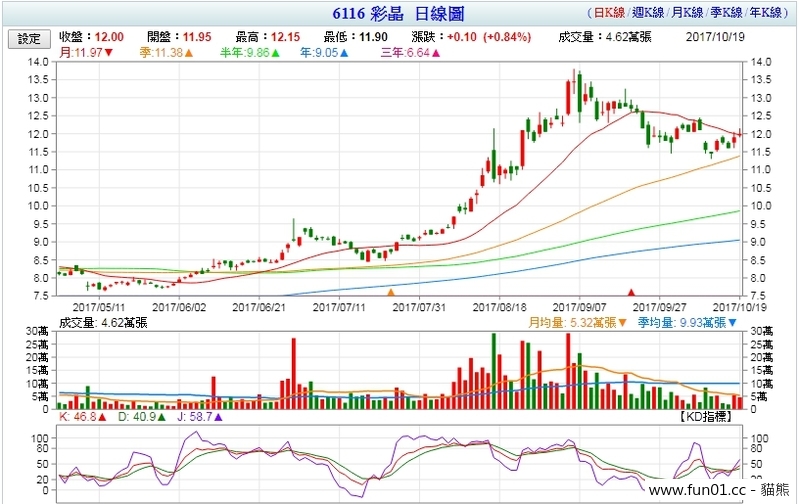
Task: Click the magenta up arrow beside 三年:6.64
Action: coord(436,52)
